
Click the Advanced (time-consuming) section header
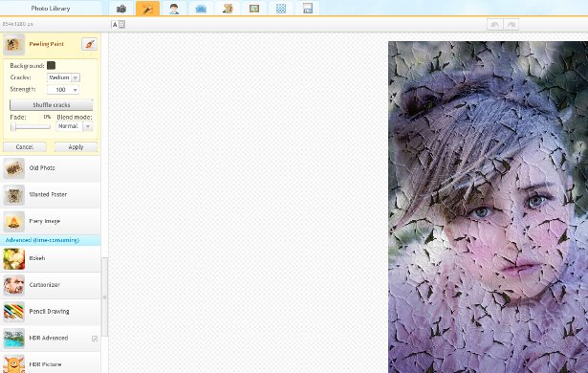click(x=51, y=240)
